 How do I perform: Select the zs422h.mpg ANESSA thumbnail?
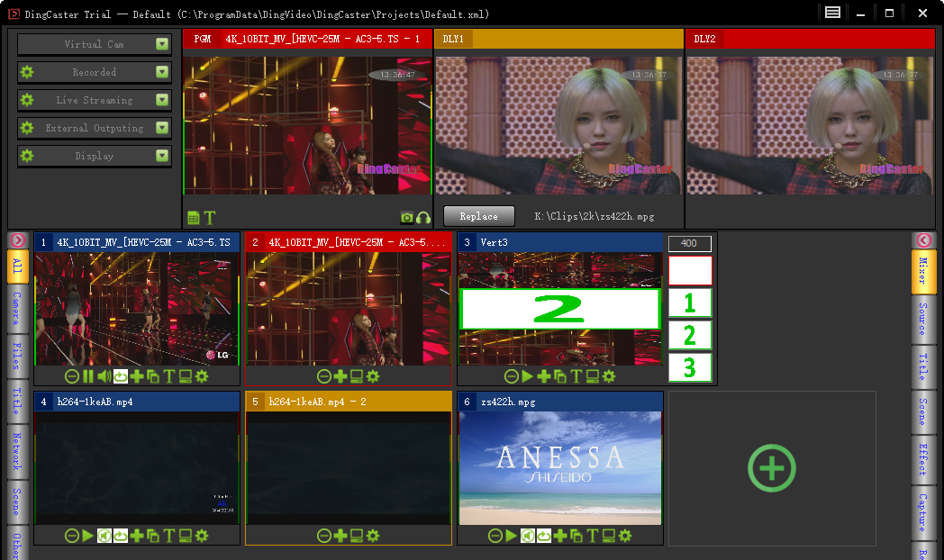tap(560, 468)
